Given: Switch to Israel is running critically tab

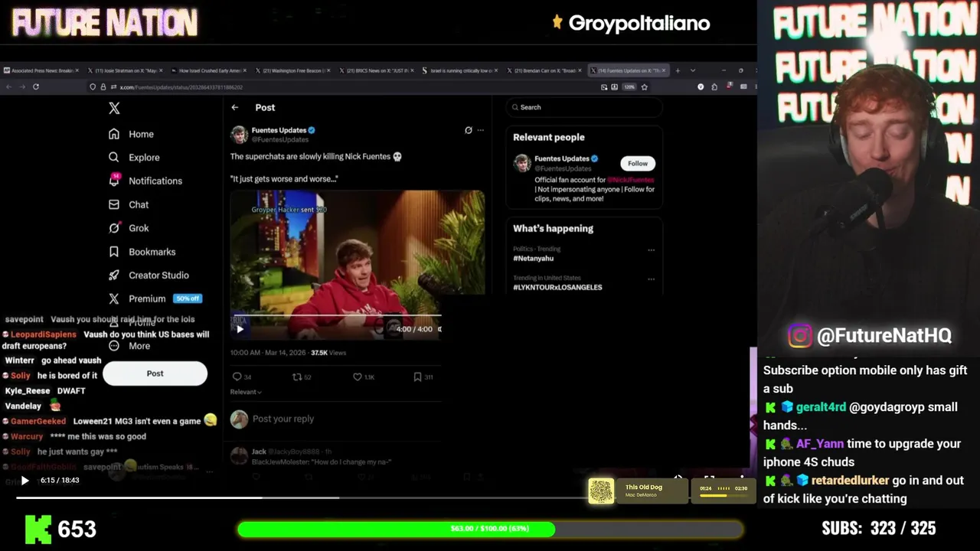Looking at the screenshot, I should [x=459, y=70].
